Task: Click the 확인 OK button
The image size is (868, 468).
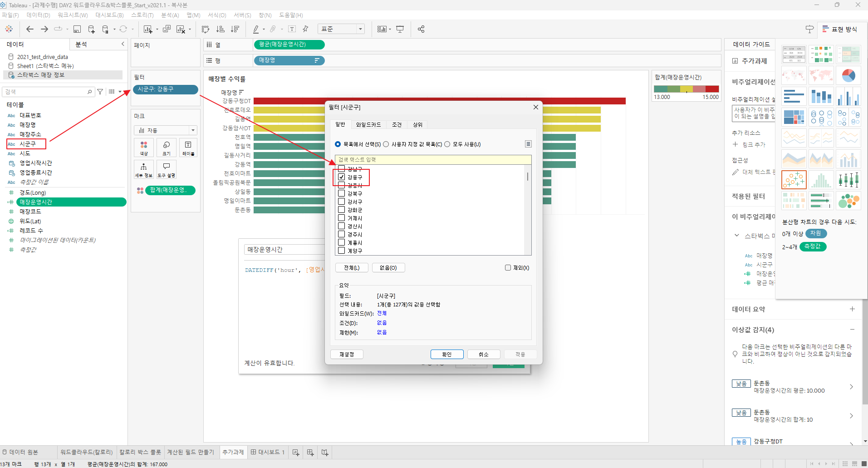Action: coord(447,355)
